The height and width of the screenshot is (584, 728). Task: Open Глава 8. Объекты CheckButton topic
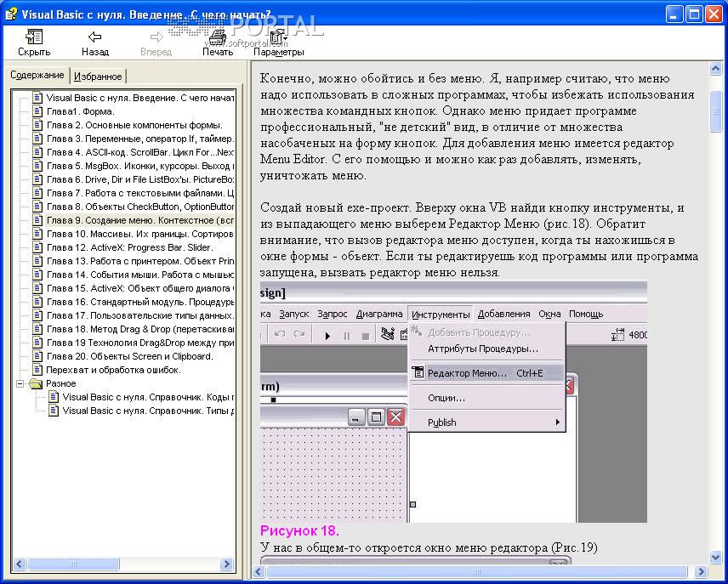(x=139, y=207)
